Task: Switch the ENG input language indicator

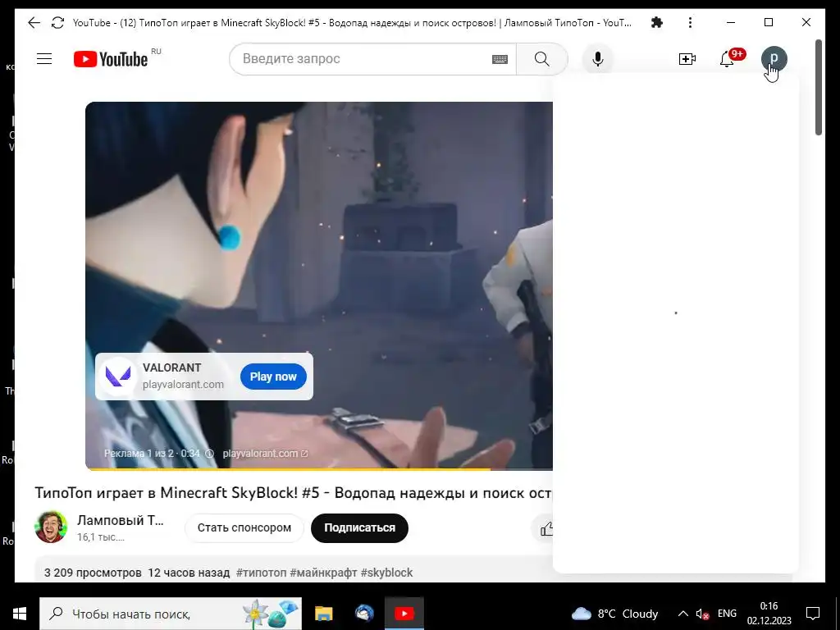Action: click(x=727, y=614)
